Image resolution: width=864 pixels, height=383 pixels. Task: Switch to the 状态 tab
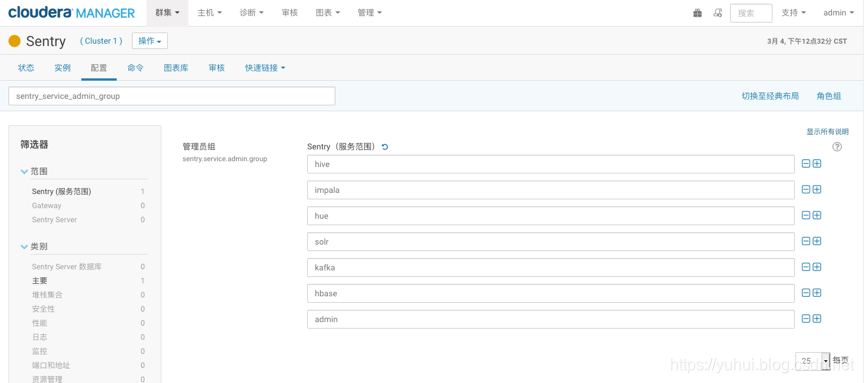click(x=26, y=68)
